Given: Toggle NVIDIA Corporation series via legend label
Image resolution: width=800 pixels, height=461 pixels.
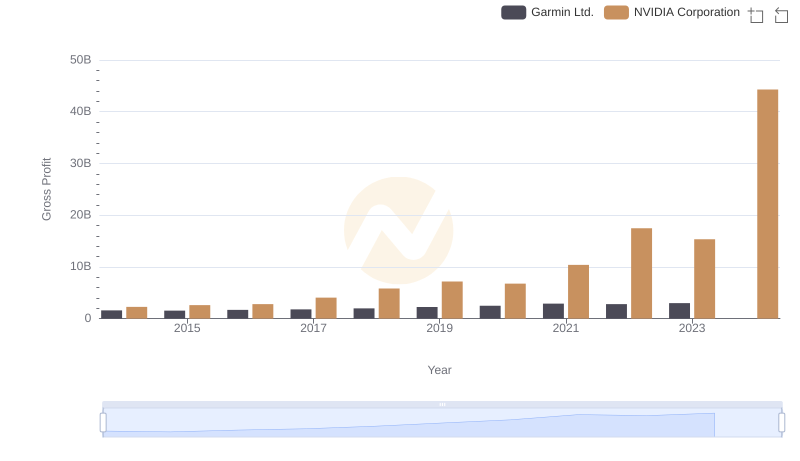Looking at the screenshot, I should [x=686, y=12].
